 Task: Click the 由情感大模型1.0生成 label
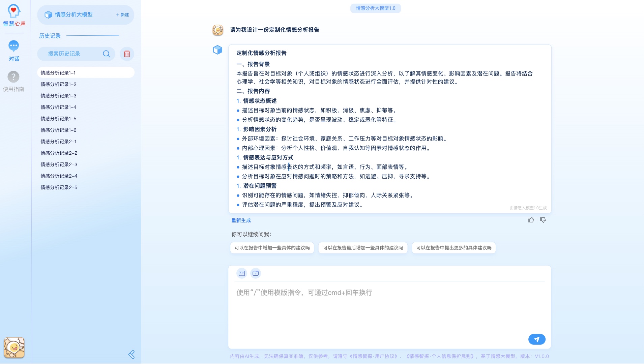(x=528, y=208)
